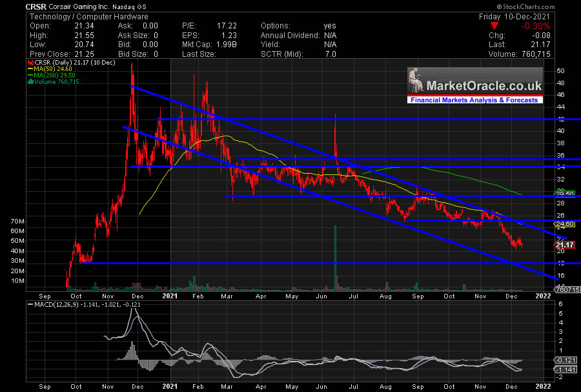Click the MA(50) legend entry

(48, 69)
